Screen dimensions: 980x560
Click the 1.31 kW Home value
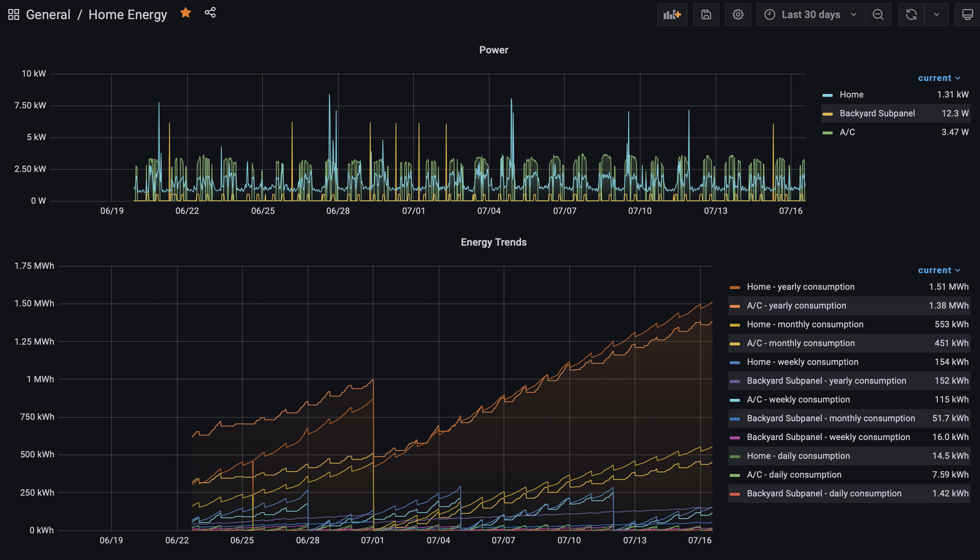click(953, 95)
